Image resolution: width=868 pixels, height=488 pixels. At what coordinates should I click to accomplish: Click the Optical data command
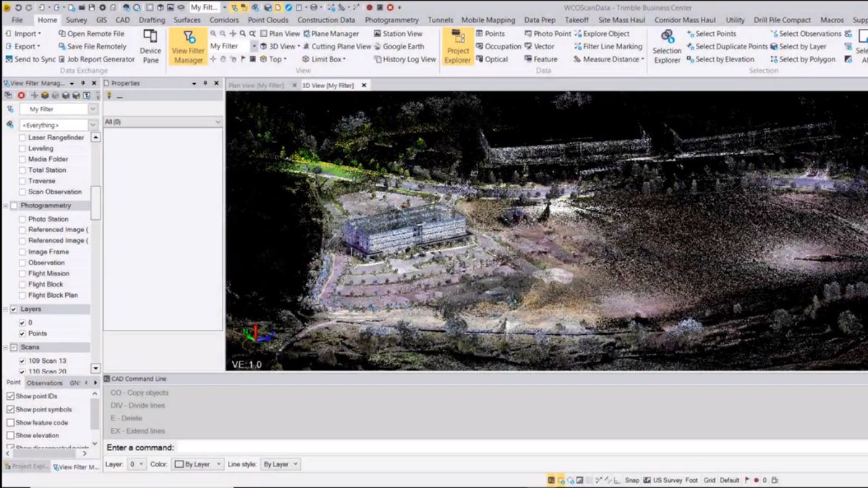coord(492,59)
